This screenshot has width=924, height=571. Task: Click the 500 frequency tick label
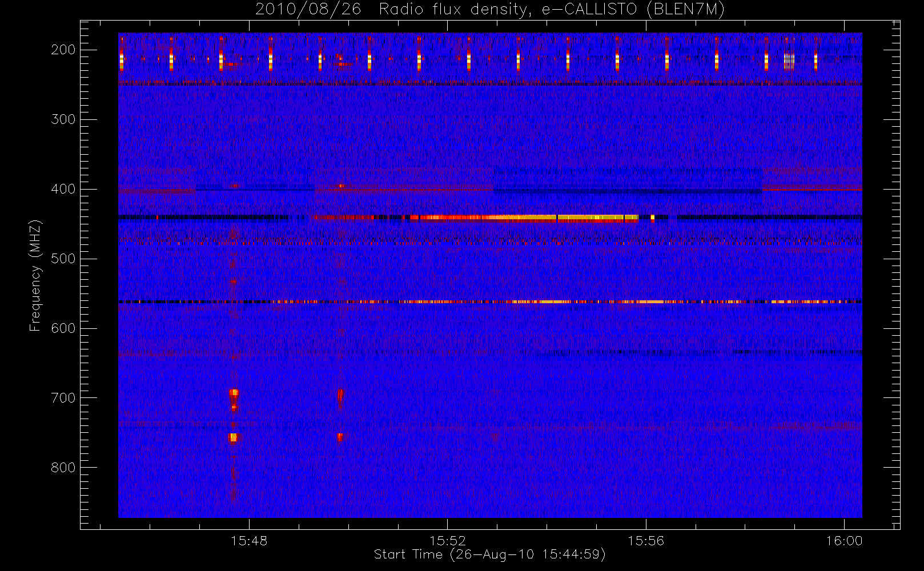tap(63, 259)
